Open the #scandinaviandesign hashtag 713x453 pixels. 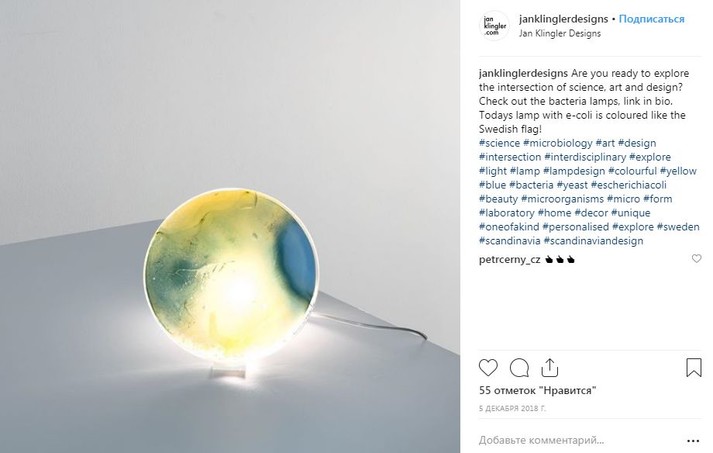tap(593, 241)
